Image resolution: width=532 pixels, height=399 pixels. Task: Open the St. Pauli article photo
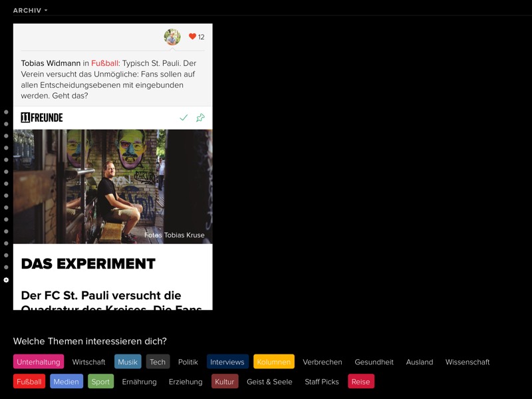click(x=113, y=187)
